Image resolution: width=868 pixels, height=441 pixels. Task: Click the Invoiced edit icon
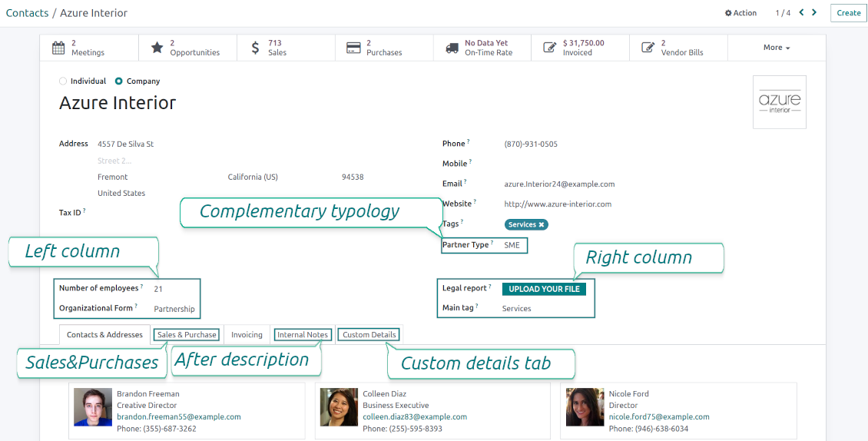point(550,48)
